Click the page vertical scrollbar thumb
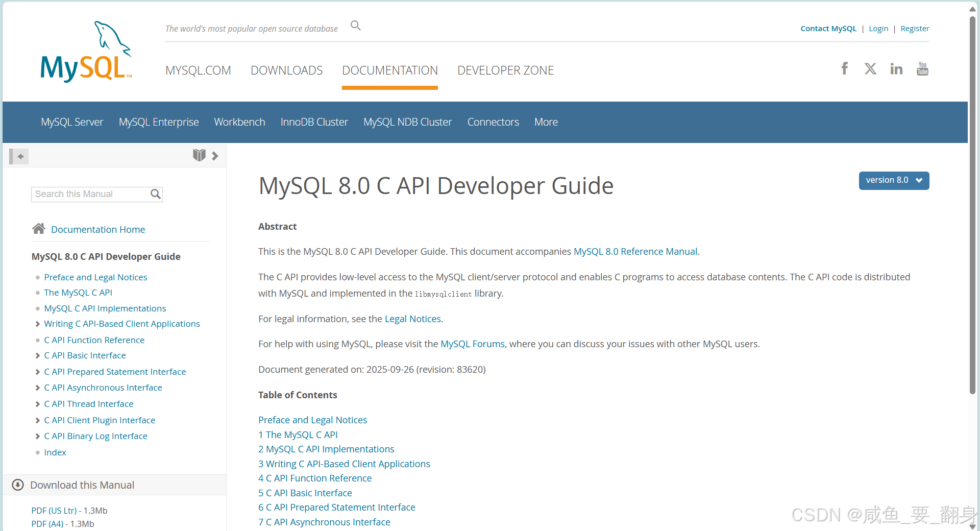 pos(972,204)
